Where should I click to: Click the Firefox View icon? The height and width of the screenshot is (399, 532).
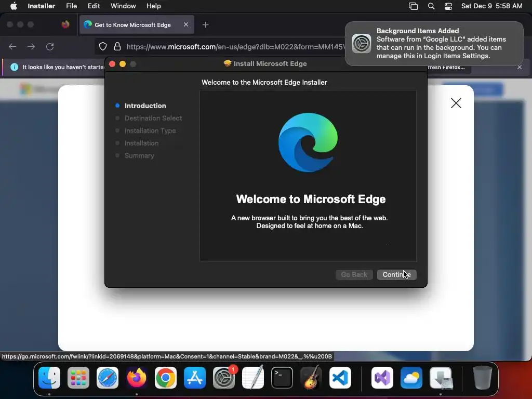click(65, 24)
